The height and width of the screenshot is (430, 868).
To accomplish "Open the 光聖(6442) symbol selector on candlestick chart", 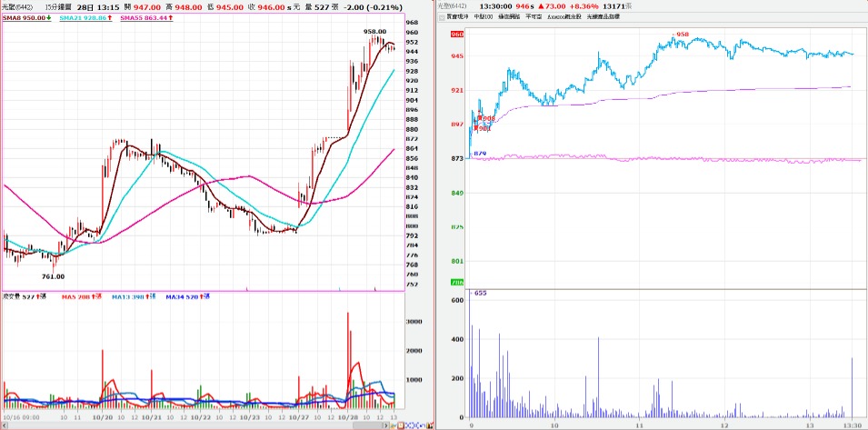I will [x=15, y=5].
